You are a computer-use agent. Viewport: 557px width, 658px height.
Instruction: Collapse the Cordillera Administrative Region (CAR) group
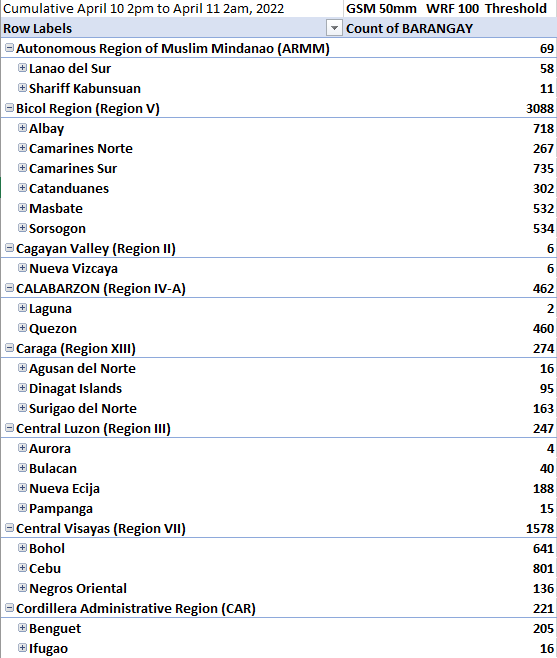point(9,608)
